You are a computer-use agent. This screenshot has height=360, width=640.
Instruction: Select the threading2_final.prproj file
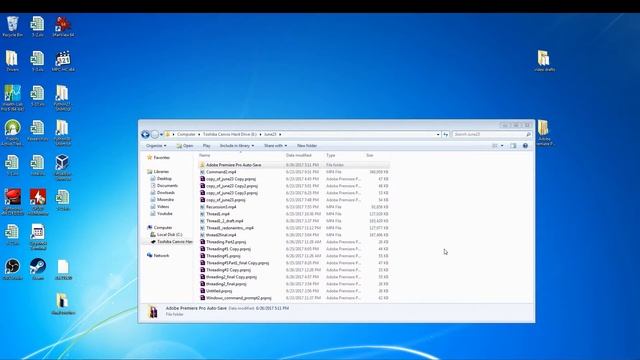click(226, 284)
